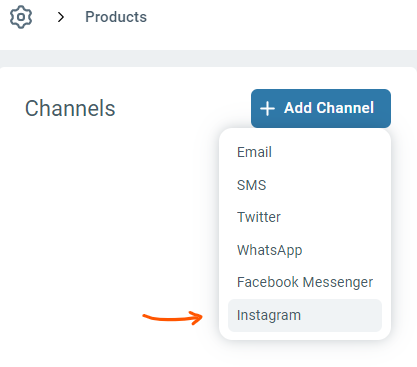Click the orange arrow pointing at Instagram
Screen dimensions: 417x367
pyautogui.click(x=173, y=318)
